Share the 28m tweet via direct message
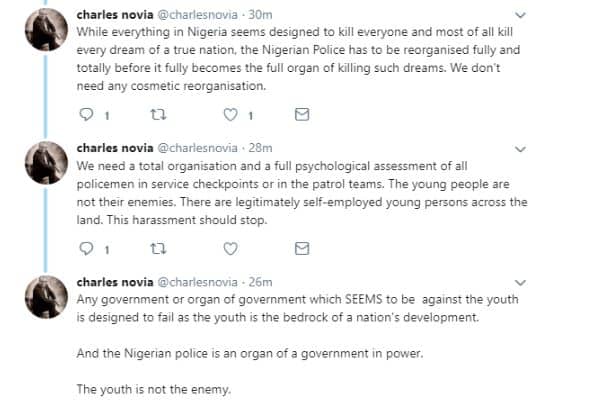This screenshot has width=604, height=411. pyautogui.click(x=303, y=247)
